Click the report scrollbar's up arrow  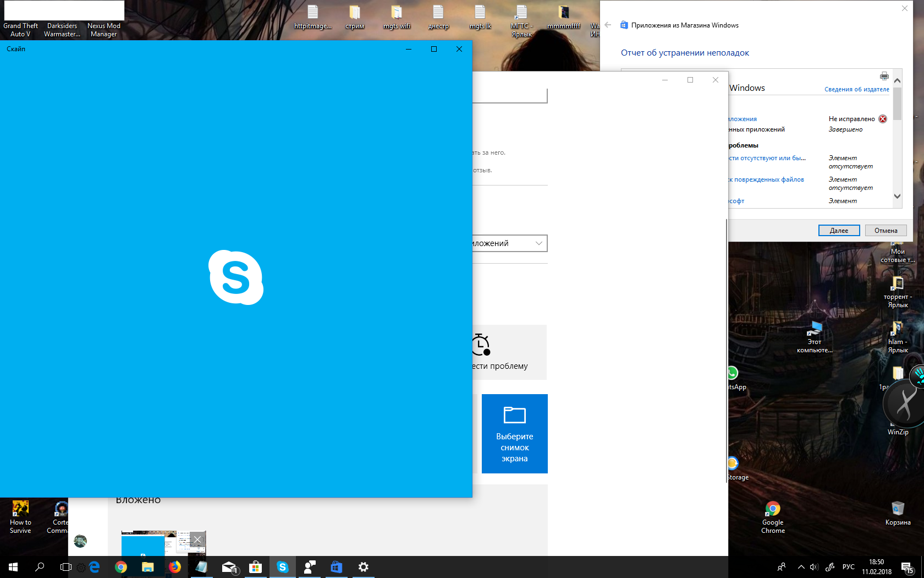coord(898,80)
